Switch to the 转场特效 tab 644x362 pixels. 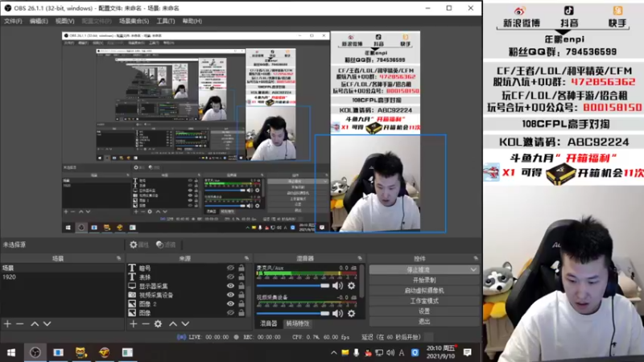[x=298, y=323]
